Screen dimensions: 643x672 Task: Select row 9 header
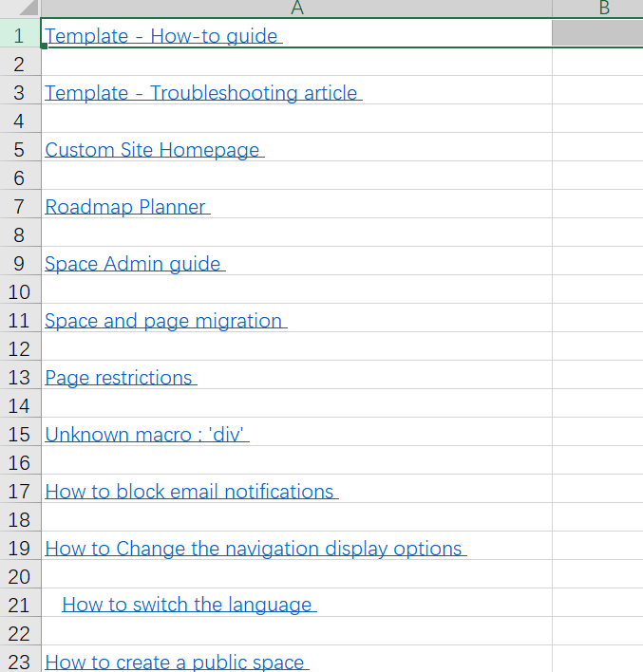click(20, 261)
